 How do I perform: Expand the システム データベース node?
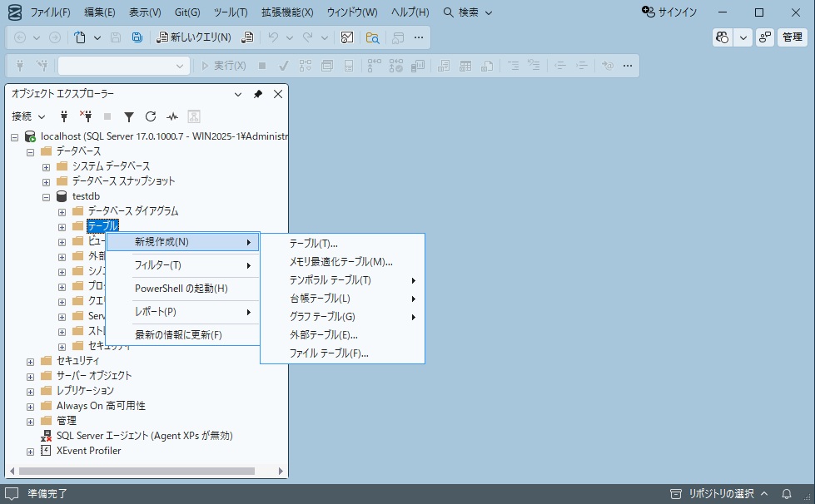coord(46,166)
